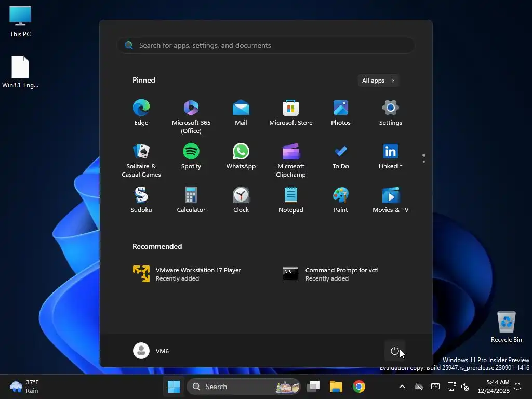Show hidden system tray icons
532x399 pixels.
click(x=402, y=387)
